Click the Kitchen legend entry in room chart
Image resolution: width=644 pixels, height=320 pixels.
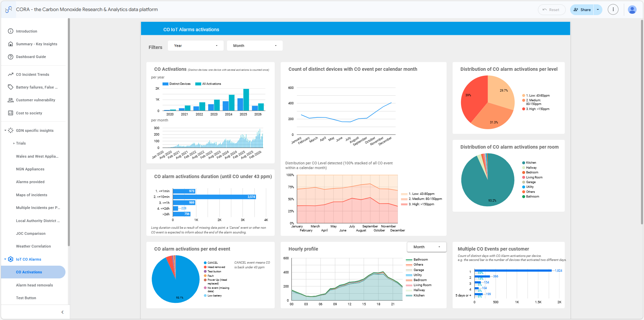click(x=529, y=163)
